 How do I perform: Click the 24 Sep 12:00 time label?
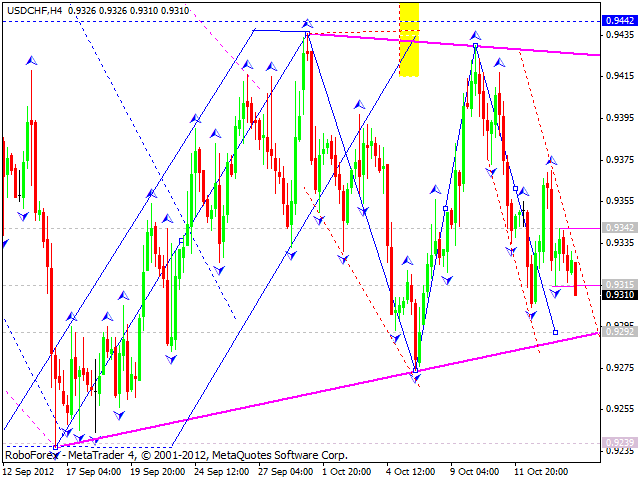[222, 472]
